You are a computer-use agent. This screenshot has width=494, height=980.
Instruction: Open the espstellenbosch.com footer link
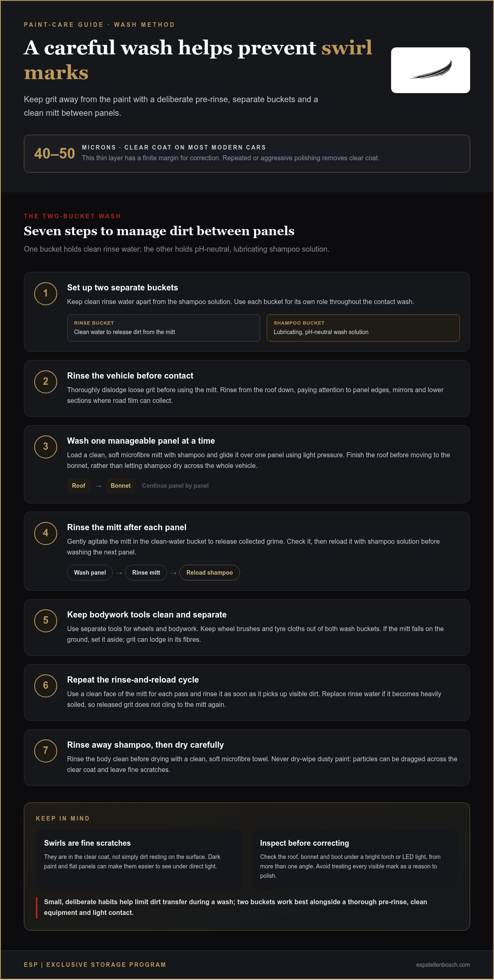443,965
